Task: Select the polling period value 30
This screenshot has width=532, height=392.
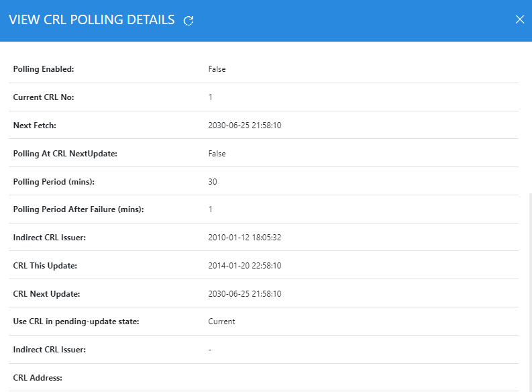Action: point(213,182)
